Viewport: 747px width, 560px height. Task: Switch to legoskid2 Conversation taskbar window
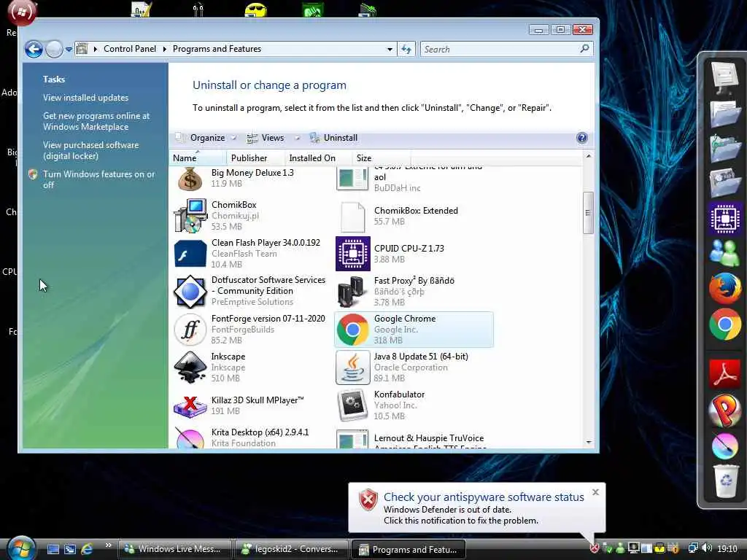tap(291, 549)
